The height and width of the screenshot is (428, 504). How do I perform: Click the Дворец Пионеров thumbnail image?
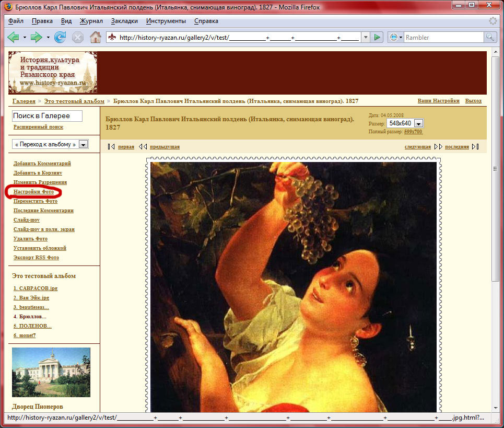[51, 373]
